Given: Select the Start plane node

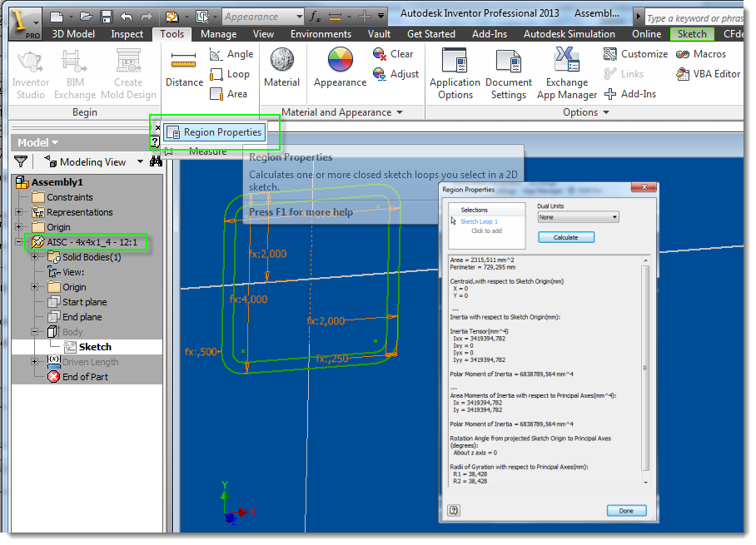Looking at the screenshot, I should [78, 302].
